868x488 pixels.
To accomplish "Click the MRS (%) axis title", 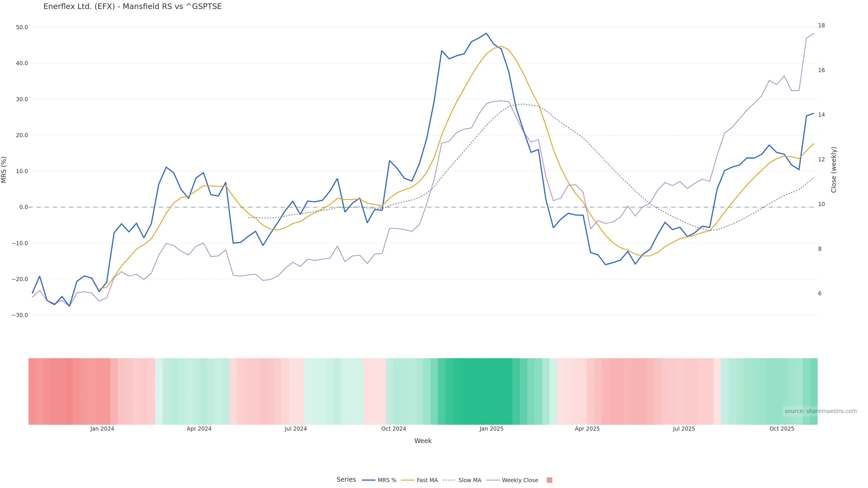I will pos(4,170).
